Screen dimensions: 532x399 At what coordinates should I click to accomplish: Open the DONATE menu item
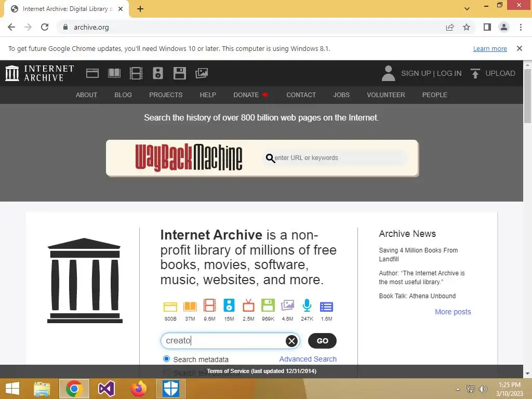[x=250, y=95]
